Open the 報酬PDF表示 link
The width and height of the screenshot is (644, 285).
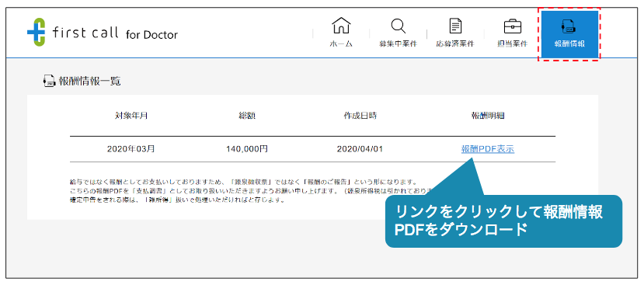(x=488, y=149)
